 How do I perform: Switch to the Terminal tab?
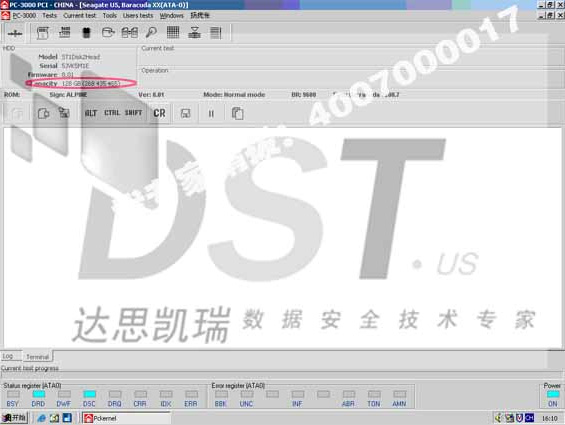37,357
